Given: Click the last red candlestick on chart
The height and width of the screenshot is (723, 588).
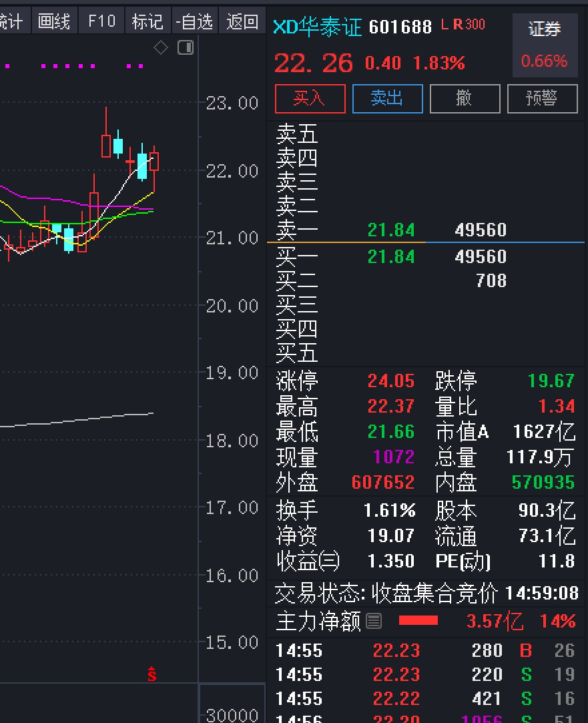Looking at the screenshot, I should coord(154,168).
